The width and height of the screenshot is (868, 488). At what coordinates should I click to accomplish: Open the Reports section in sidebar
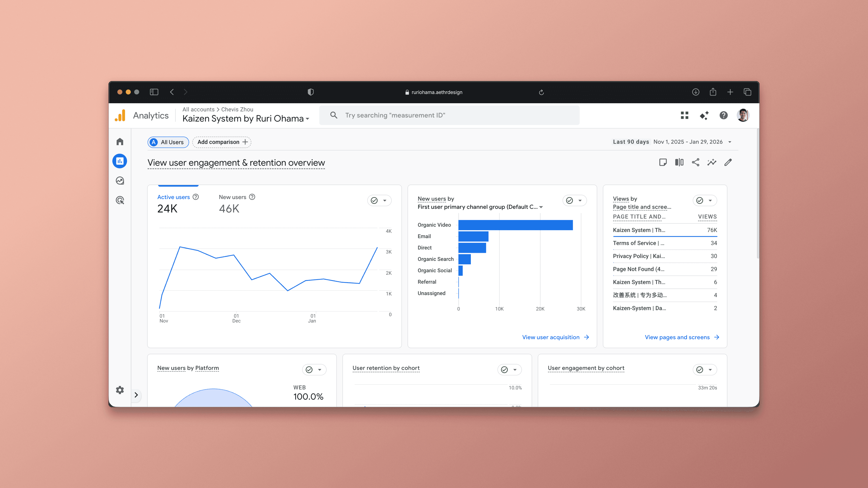pyautogui.click(x=120, y=161)
